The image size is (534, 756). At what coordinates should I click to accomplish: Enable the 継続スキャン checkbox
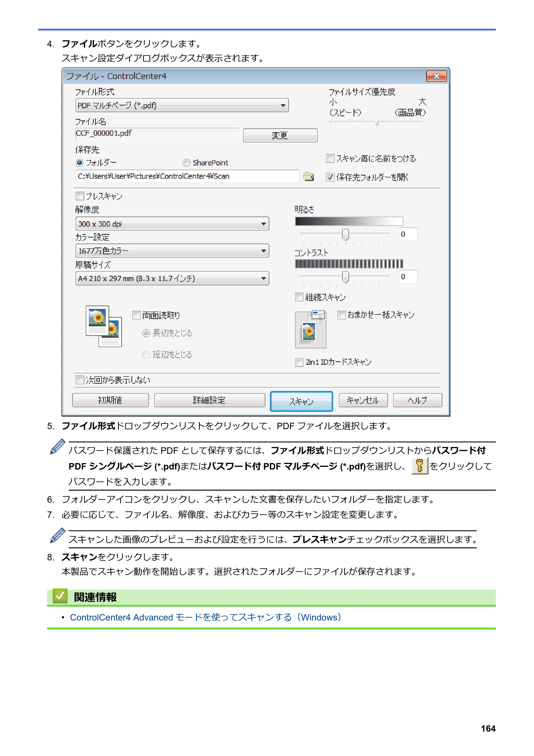pos(299,297)
